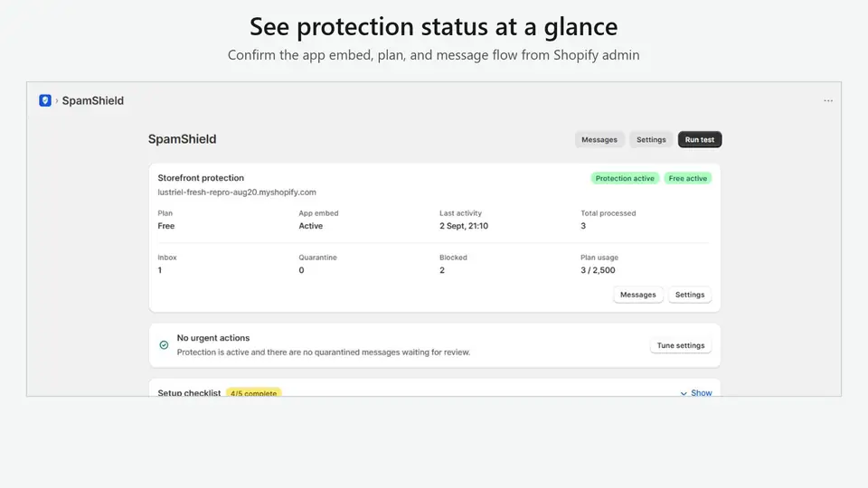Open the three-dot more options menu
The height and width of the screenshot is (488, 868).
coord(827,100)
